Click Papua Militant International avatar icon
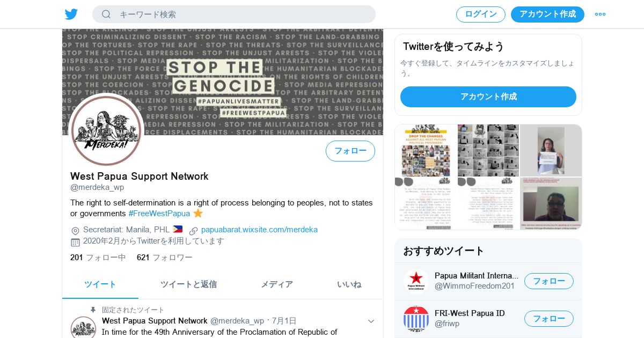 point(416,281)
